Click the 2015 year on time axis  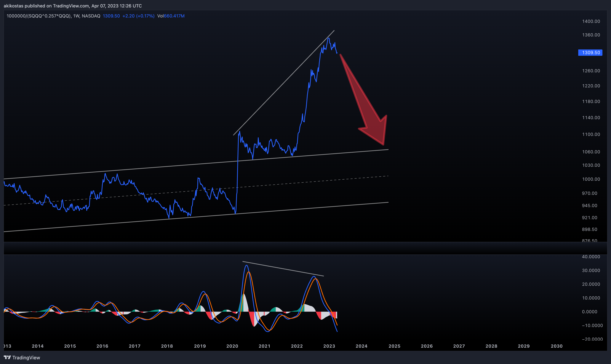[x=70, y=346]
